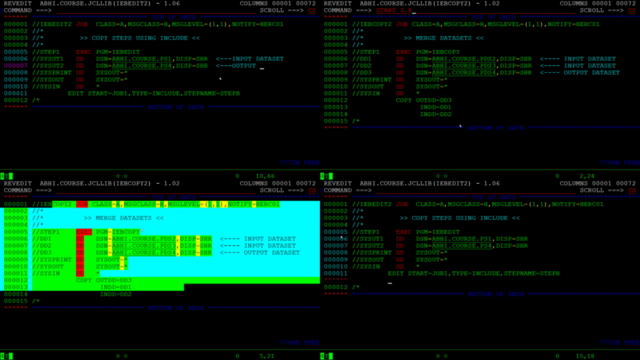Click 'INDD=DD2' in the lower-left session

(116, 294)
